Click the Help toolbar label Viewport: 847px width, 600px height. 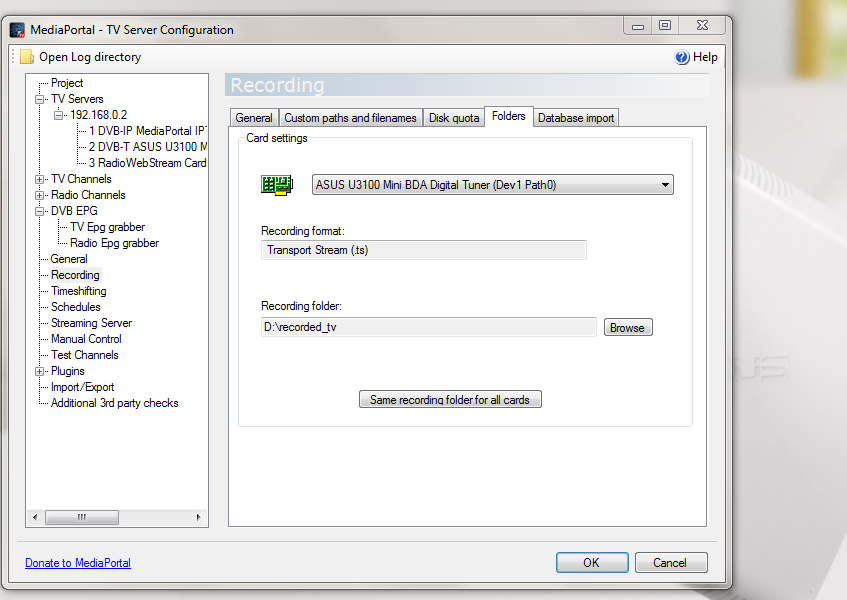(x=705, y=57)
